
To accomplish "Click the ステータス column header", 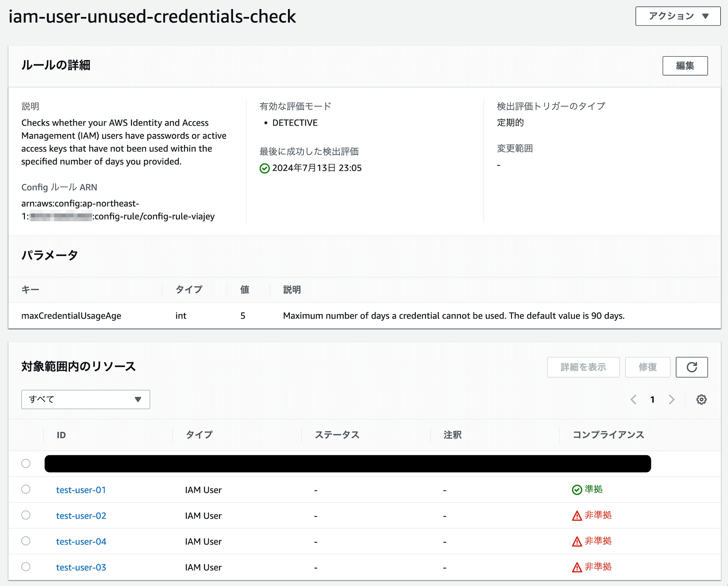I will pyautogui.click(x=337, y=435).
